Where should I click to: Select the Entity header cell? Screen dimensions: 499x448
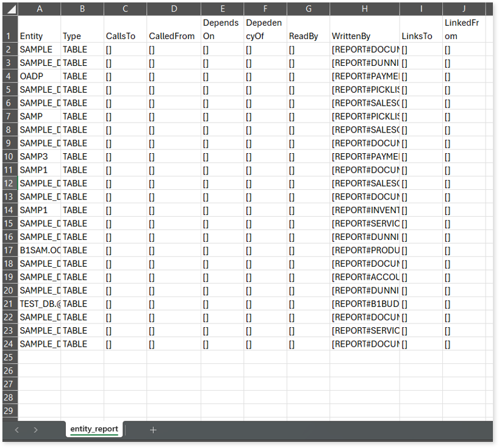[40, 36]
